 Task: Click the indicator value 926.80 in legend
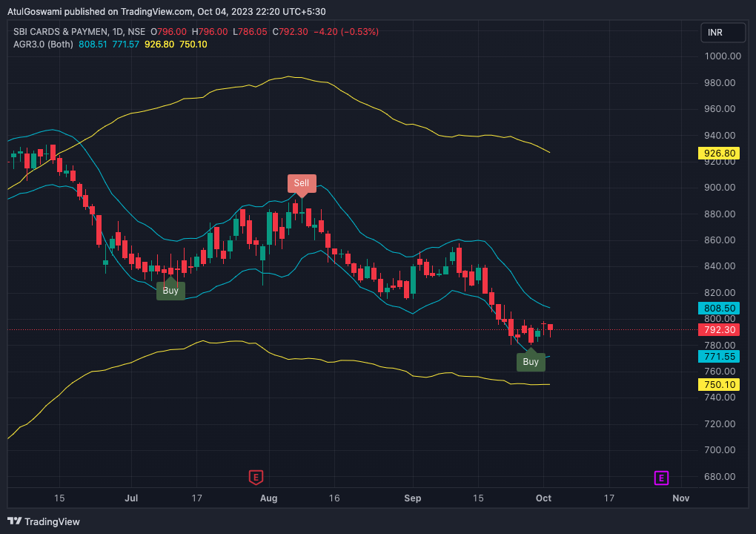pos(159,44)
